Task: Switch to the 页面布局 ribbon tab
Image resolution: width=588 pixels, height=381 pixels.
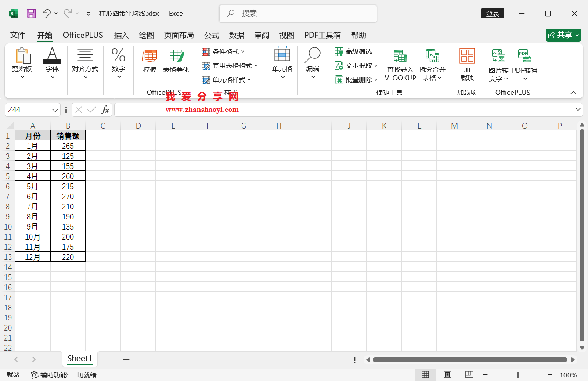Action: coord(179,35)
